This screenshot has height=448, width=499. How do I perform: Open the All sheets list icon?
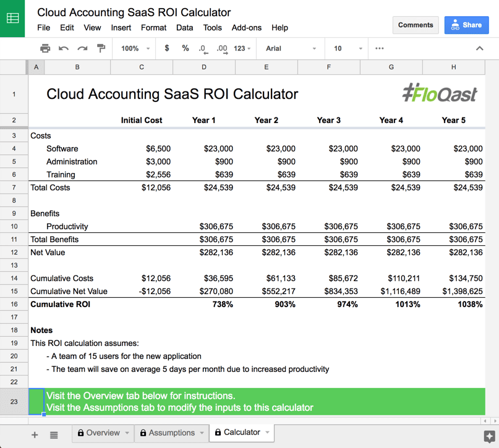coord(54,434)
